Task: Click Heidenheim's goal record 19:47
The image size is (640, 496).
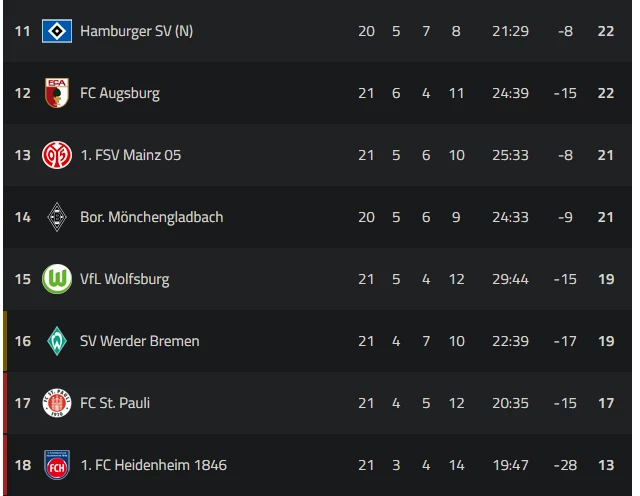Action: [510, 465]
